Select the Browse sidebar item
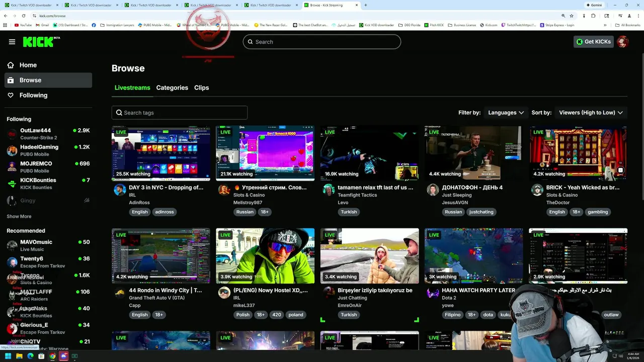This screenshot has height=362, width=644. (x=48, y=80)
